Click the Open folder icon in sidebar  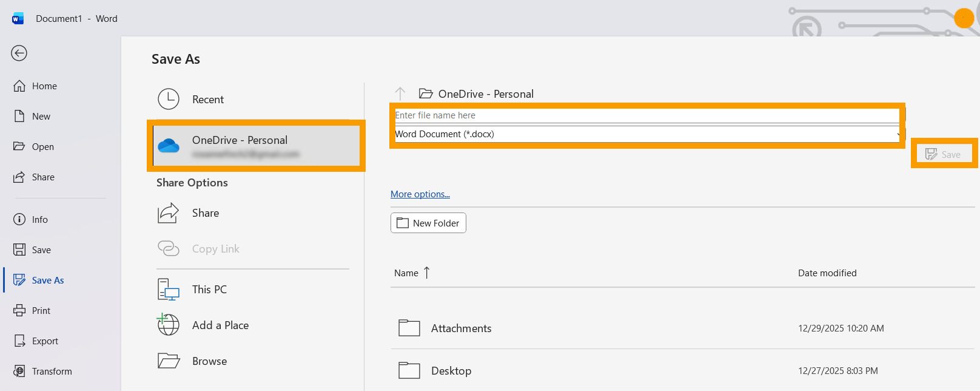(x=19, y=147)
